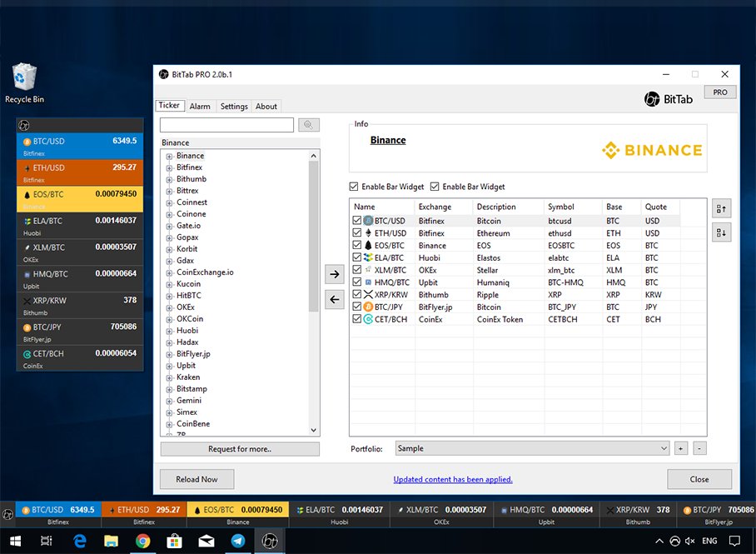This screenshot has width=756, height=554.
Task: Click the PRO button
Action: click(x=720, y=92)
